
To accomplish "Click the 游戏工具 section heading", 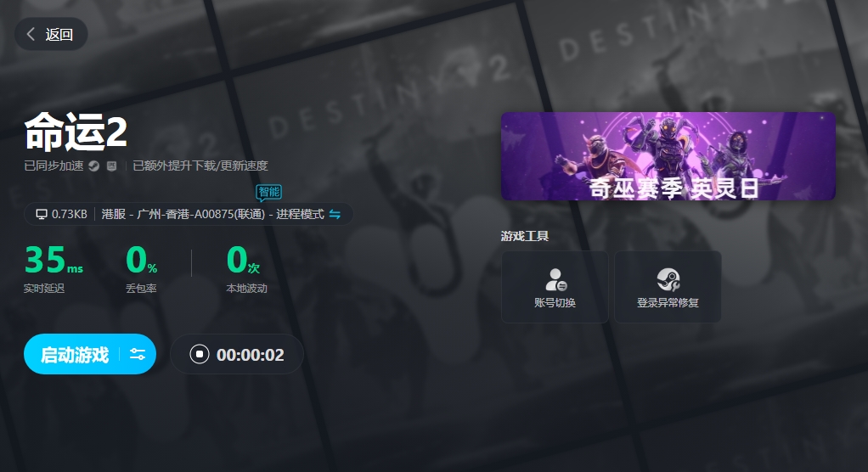I will pyautogui.click(x=525, y=236).
